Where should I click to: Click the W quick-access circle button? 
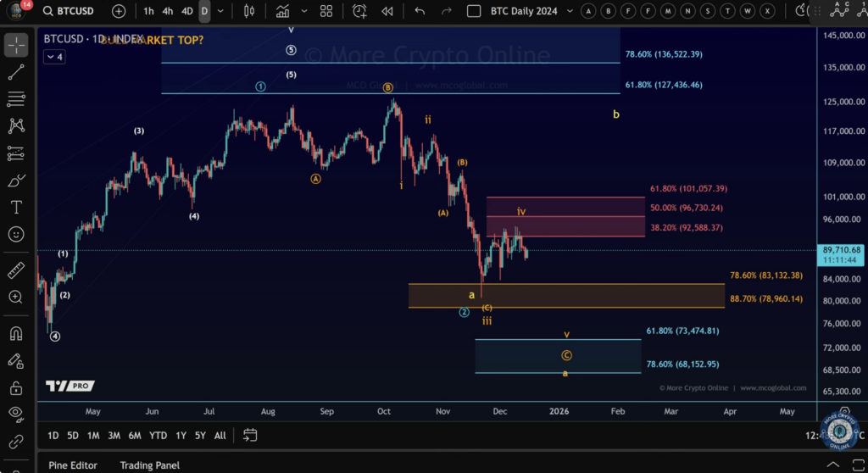tap(748, 11)
